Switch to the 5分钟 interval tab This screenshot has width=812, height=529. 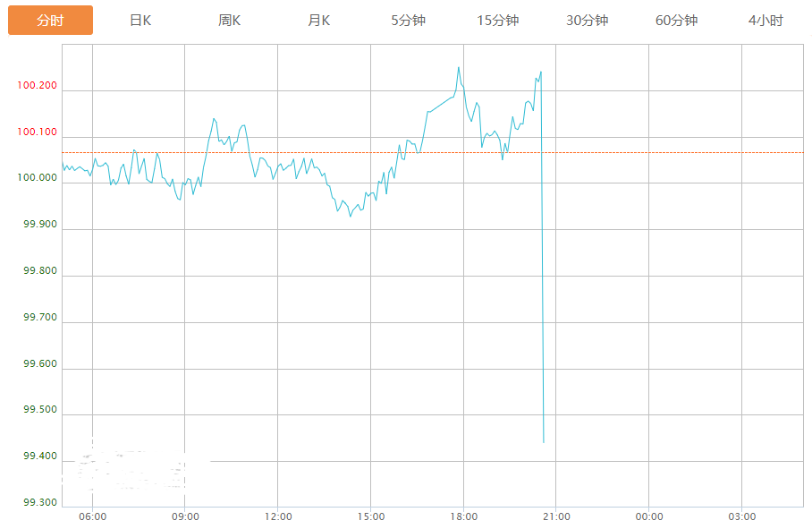(409, 21)
